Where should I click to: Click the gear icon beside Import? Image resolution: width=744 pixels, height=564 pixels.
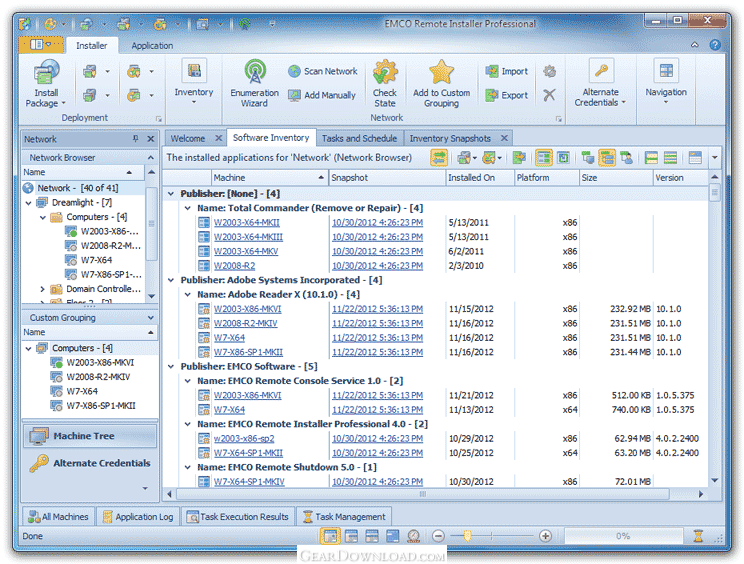[549, 71]
